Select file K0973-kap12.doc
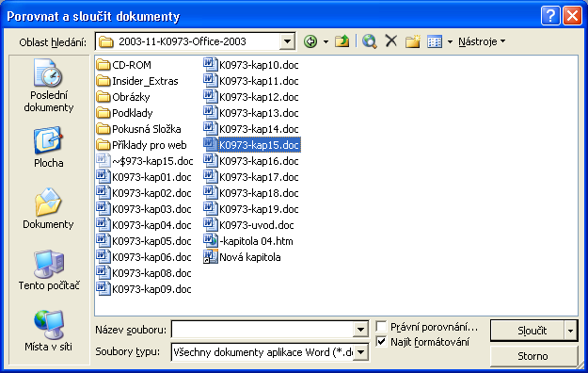The image size is (588, 373). click(251, 97)
